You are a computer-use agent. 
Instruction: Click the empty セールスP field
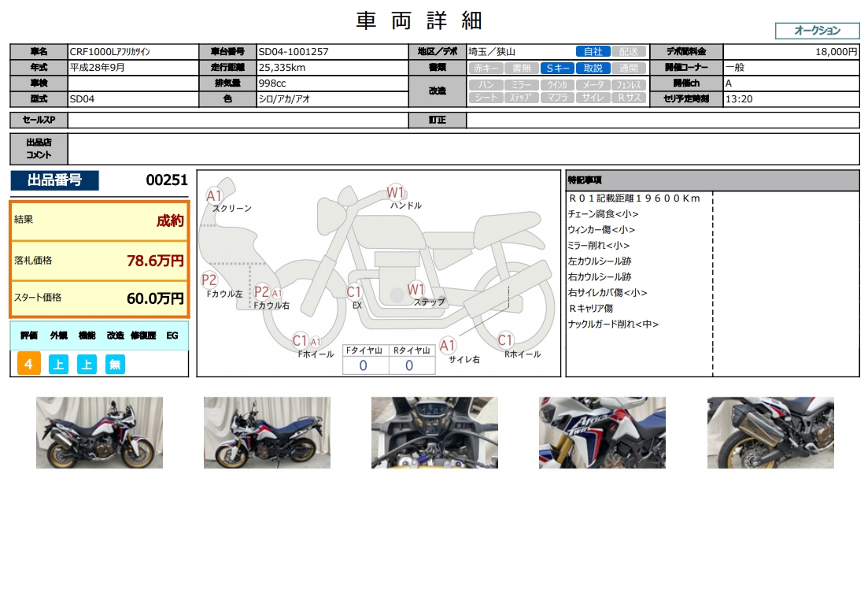238,120
